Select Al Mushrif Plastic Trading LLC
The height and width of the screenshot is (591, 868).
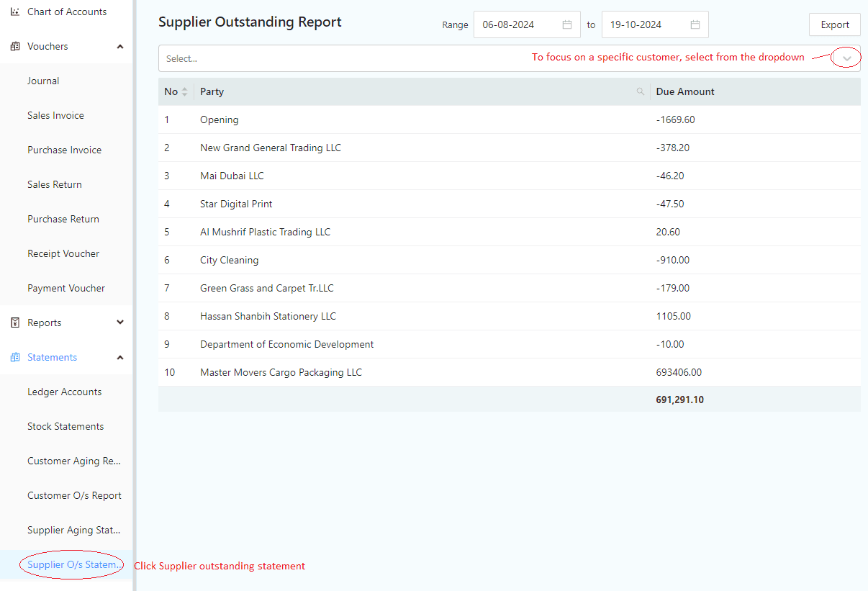click(x=265, y=232)
